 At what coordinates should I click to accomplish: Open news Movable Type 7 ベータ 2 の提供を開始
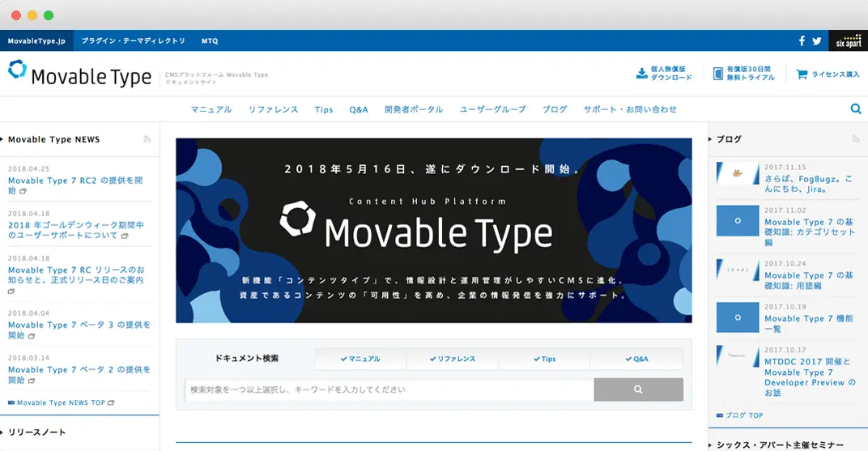(79, 375)
